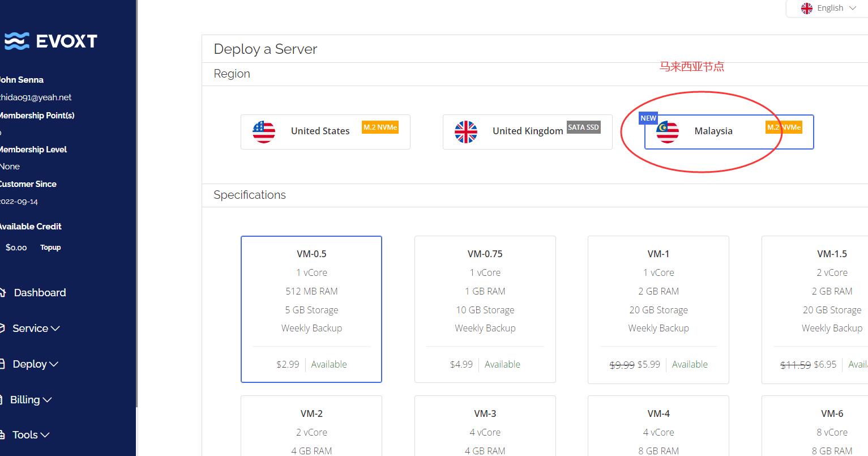The image size is (868, 456).
Task: Choose the VM-1 plan card
Action: pyautogui.click(x=659, y=309)
